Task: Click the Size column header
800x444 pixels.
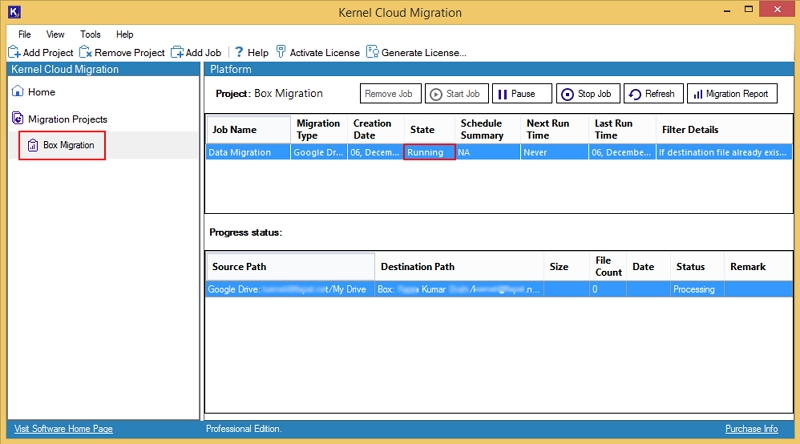Action: (x=567, y=266)
